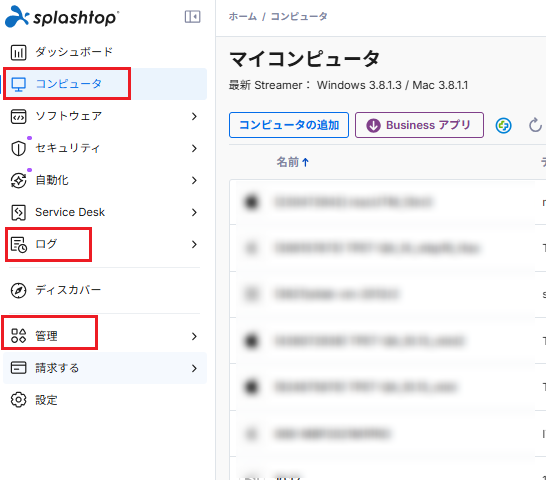Select the コンピュータ monitor icon
The height and width of the screenshot is (480, 546).
[18, 84]
